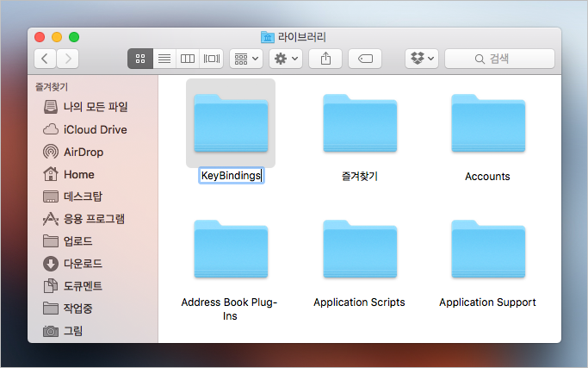Image resolution: width=588 pixels, height=368 pixels.
Task: Switch to icon view
Action: [x=140, y=59]
